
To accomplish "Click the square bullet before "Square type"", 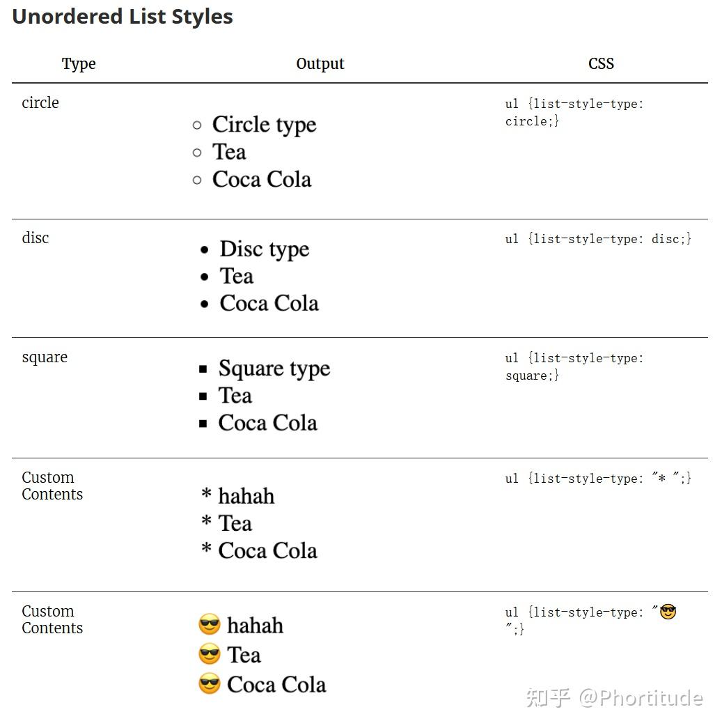I will 203,369.
